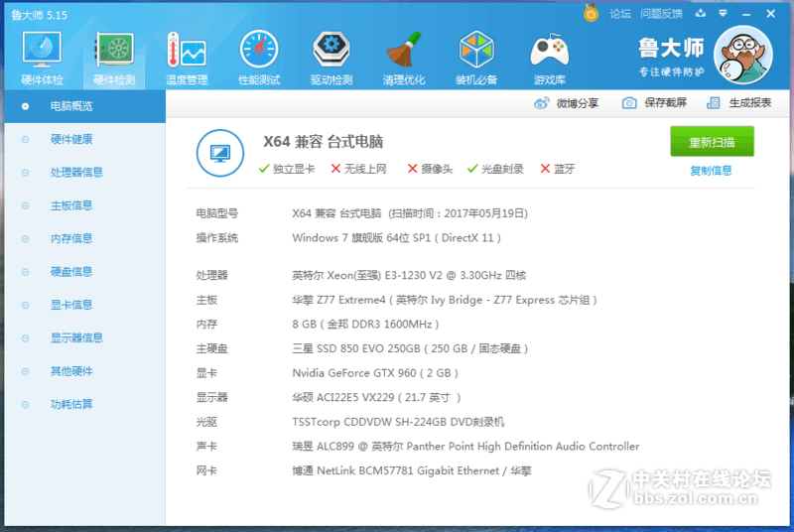Screen dimensions: 794x532
Task: Open the 温度管理 temperature management icon
Action: 187,59
